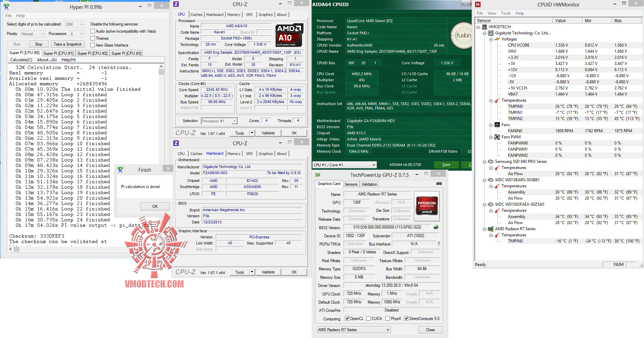644x338 pixels.
Task: Open the Tools menu in HWMonitor
Action: [x=506, y=13]
